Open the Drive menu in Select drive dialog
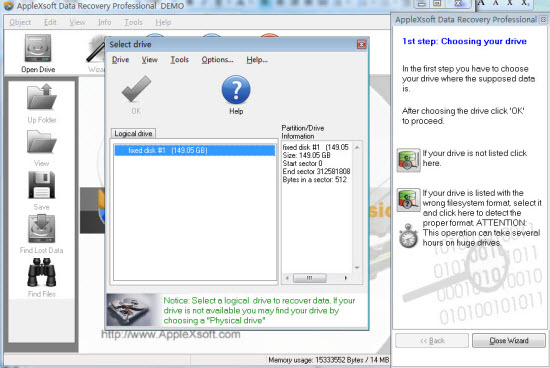The height and width of the screenshot is (368, 550). coord(121,60)
